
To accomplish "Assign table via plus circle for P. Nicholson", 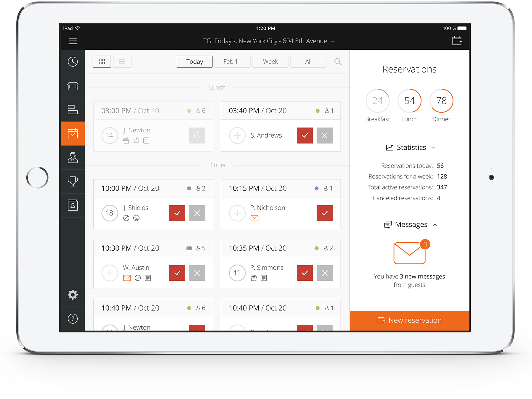I will pyautogui.click(x=237, y=213).
